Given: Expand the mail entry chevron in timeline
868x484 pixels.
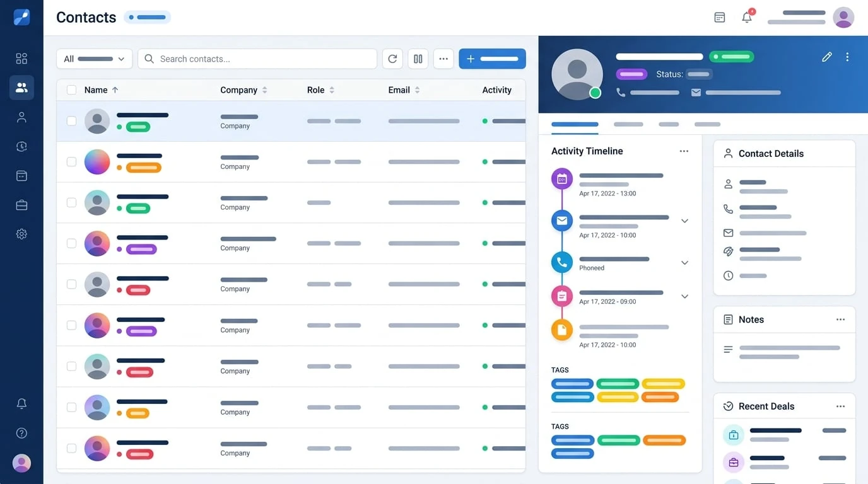Looking at the screenshot, I should [x=684, y=221].
